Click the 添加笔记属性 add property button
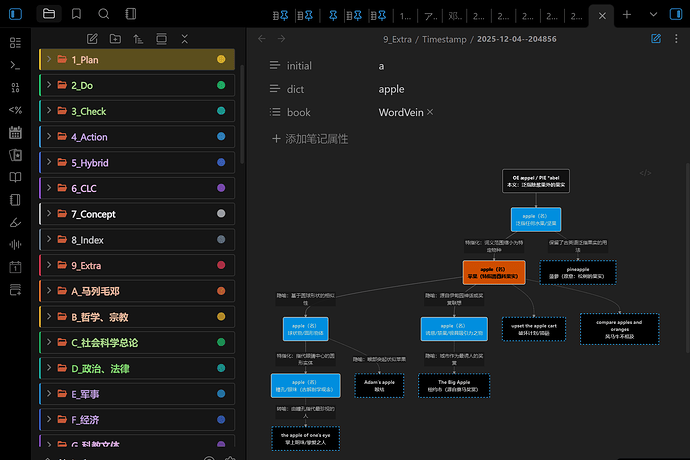 coord(310,138)
